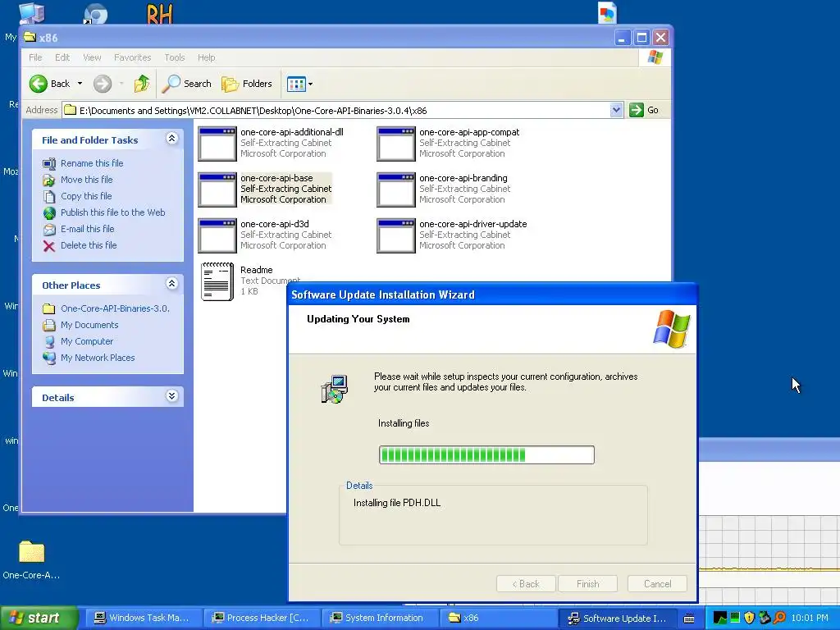
Task: Minimize the x86 Explorer window
Action: (x=622, y=38)
